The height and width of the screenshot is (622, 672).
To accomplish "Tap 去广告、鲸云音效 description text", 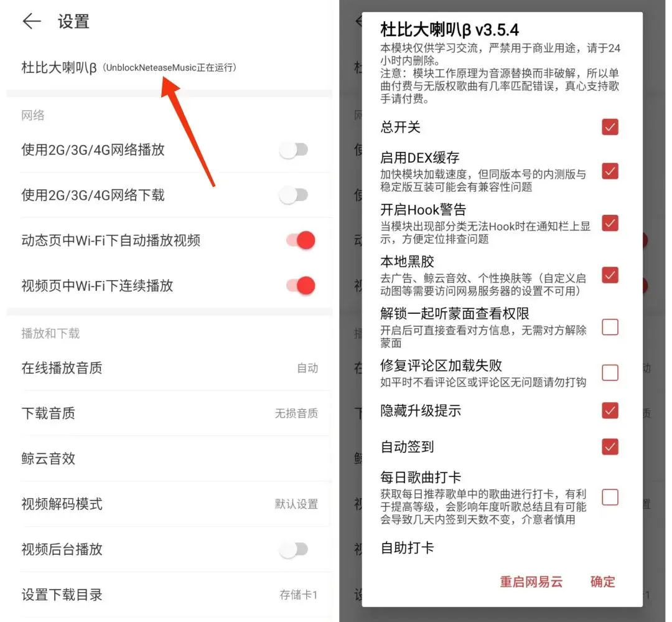I will click(x=483, y=285).
